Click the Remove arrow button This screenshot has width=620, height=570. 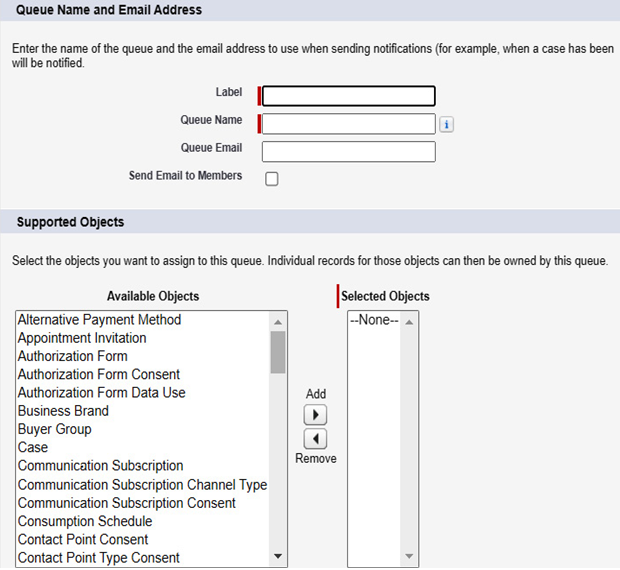[315, 439]
